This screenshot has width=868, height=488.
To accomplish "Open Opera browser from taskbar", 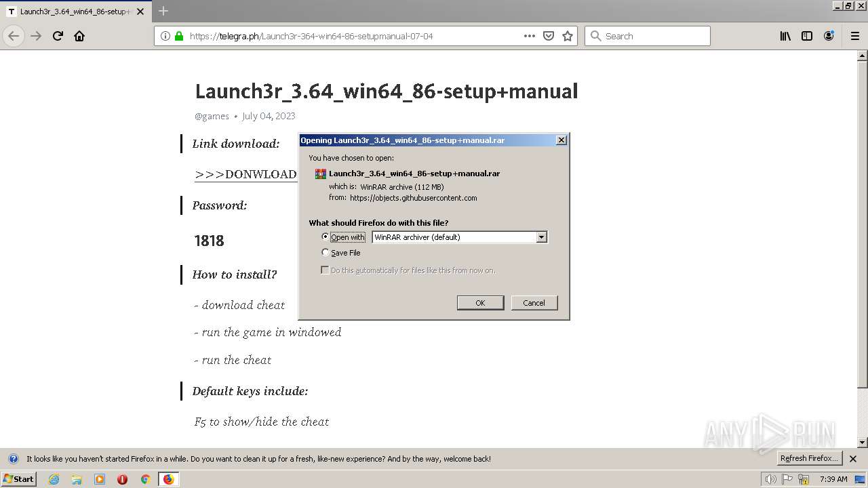I will (122, 479).
